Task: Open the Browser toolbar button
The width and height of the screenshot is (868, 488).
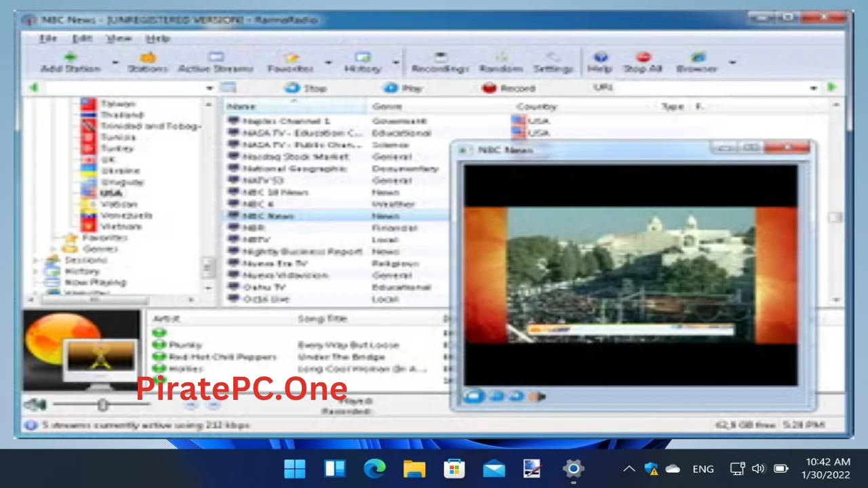Action: [697, 62]
